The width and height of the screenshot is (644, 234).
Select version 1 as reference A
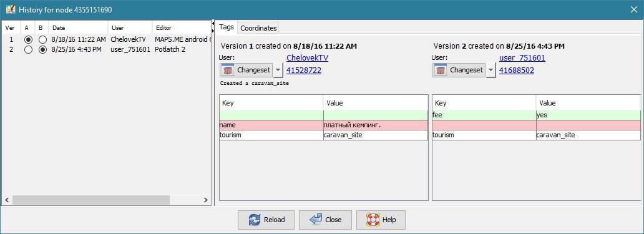tap(28, 40)
